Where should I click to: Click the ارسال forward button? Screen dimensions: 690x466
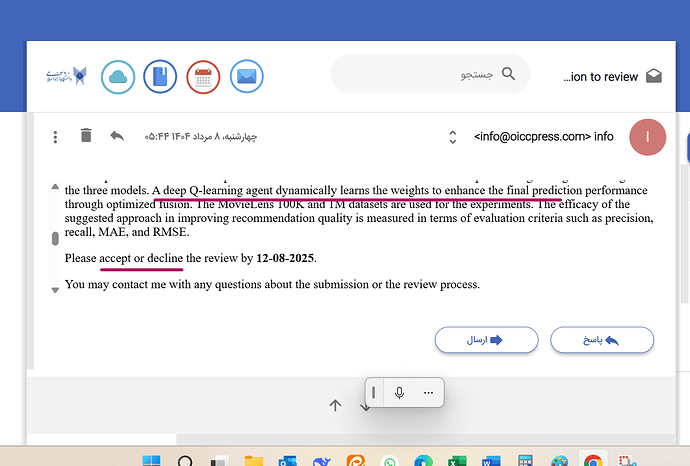pos(486,340)
